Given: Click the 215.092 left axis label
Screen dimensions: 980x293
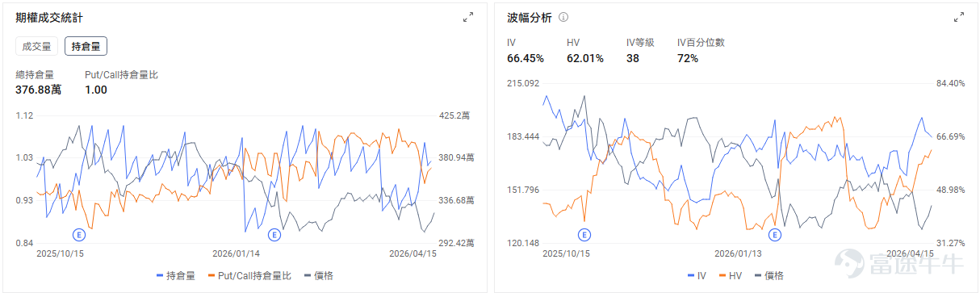Looking at the screenshot, I should (x=522, y=84).
